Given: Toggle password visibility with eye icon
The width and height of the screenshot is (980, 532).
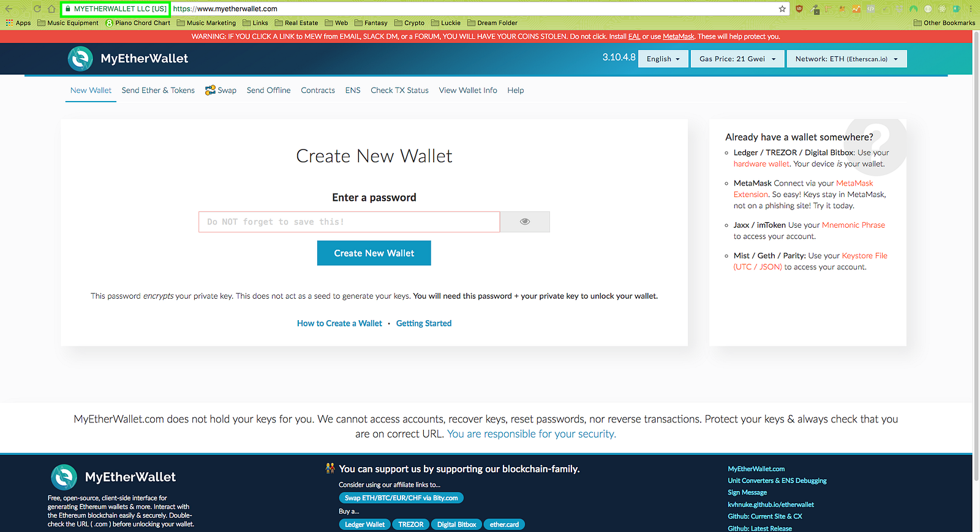Looking at the screenshot, I should 525,222.
